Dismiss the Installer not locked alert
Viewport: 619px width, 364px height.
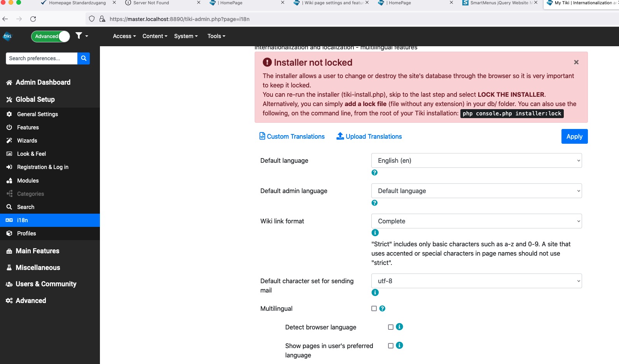(576, 62)
